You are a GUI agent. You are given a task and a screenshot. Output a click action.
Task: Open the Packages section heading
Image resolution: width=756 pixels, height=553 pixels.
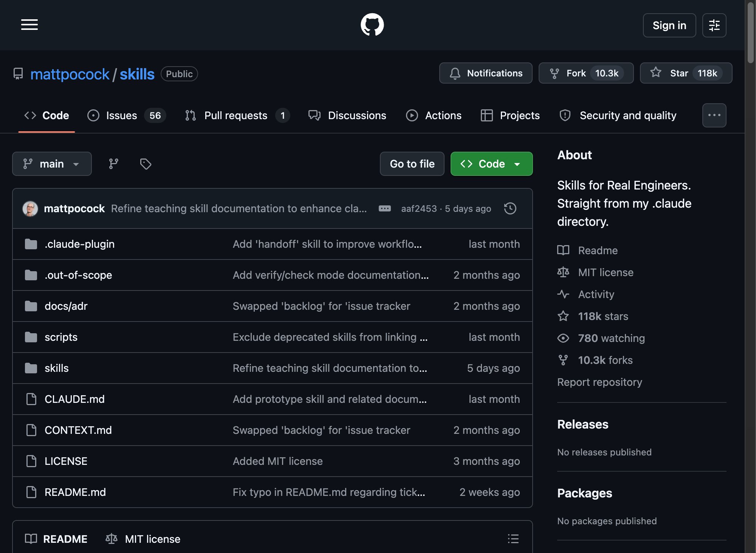[584, 493]
